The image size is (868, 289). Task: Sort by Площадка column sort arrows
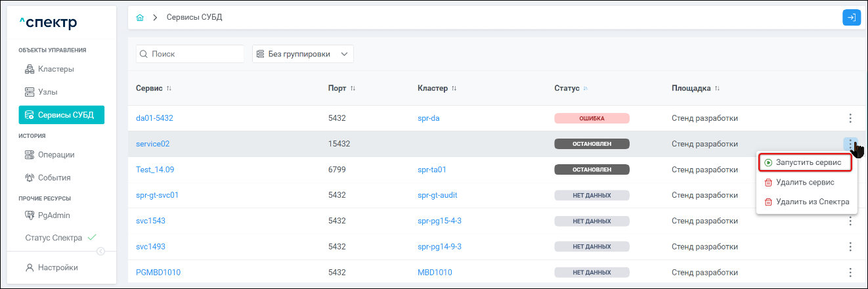717,88
